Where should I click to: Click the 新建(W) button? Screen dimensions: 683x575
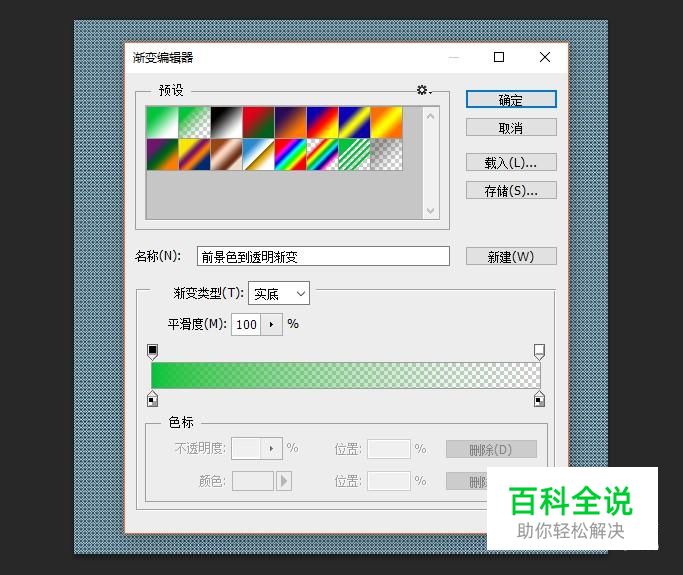point(511,256)
